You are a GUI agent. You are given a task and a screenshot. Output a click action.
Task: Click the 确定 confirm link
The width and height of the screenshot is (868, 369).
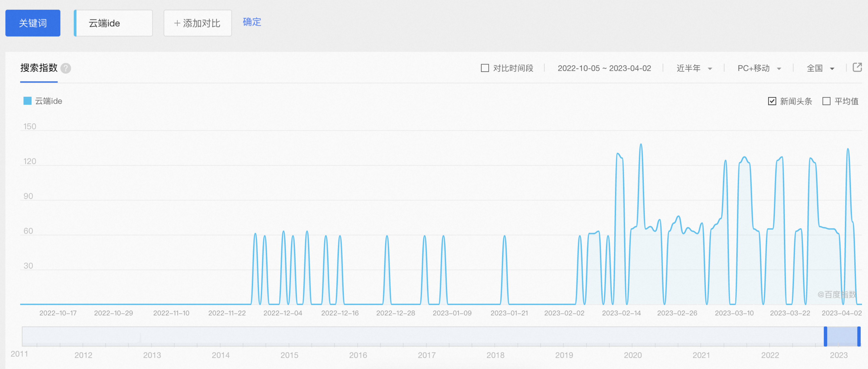[252, 22]
